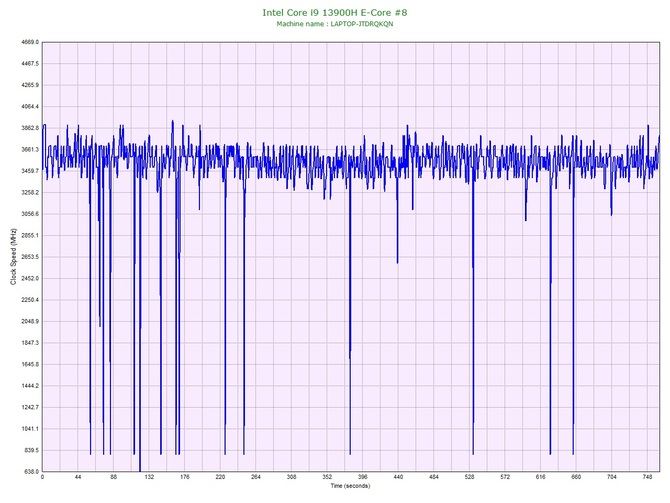The width and height of the screenshot is (670, 503).
Task: Click the 'Clock Speed (MHz)' axis label
Action: (x=13, y=257)
